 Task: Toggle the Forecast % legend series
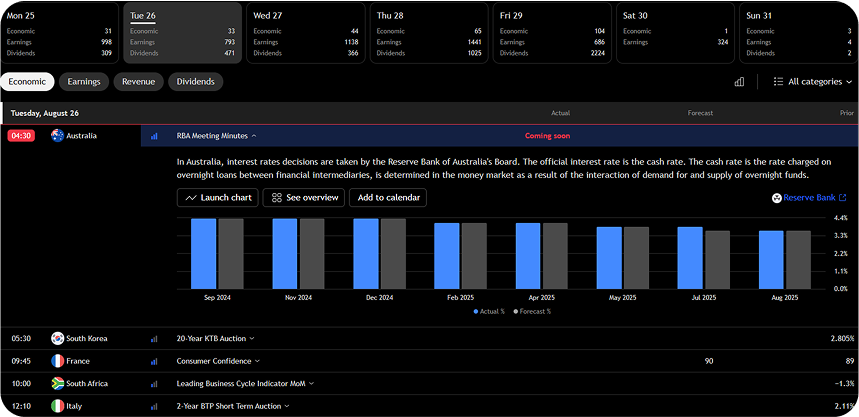[x=532, y=311]
